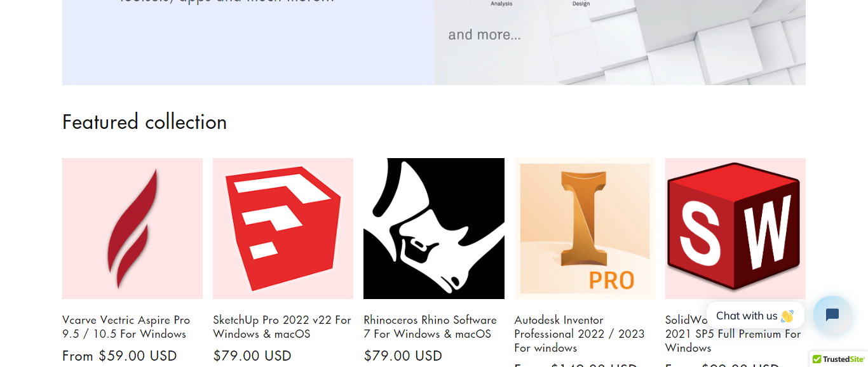Click the "Featured collection" heading

click(x=144, y=121)
